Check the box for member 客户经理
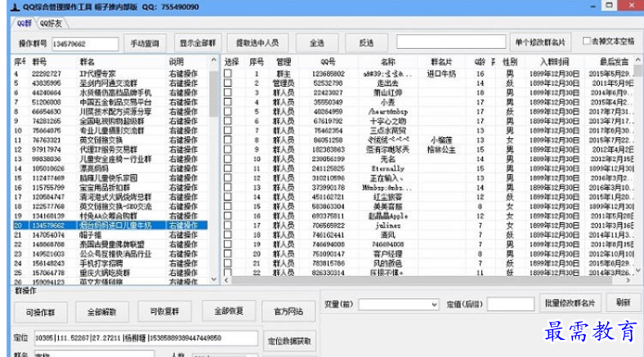Screen dimensions: 644x357 pyautogui.click(x=228, y=253)
